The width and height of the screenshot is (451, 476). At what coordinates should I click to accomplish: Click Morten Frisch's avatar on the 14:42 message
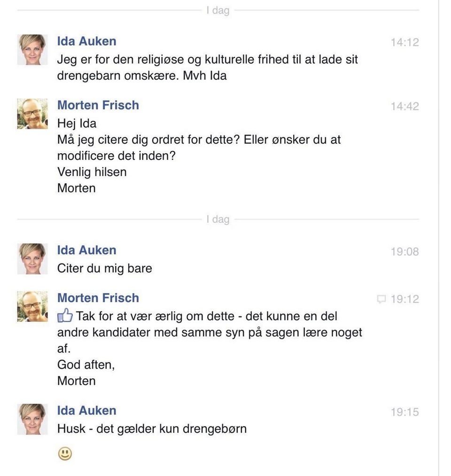pos(32,114)
